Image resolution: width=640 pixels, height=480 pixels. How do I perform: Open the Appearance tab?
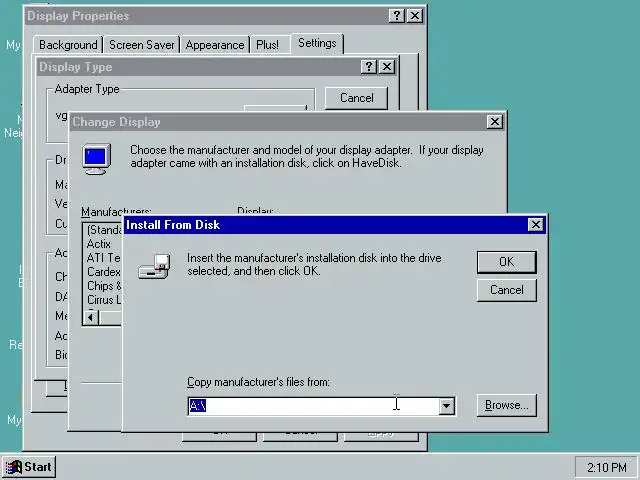215,45
